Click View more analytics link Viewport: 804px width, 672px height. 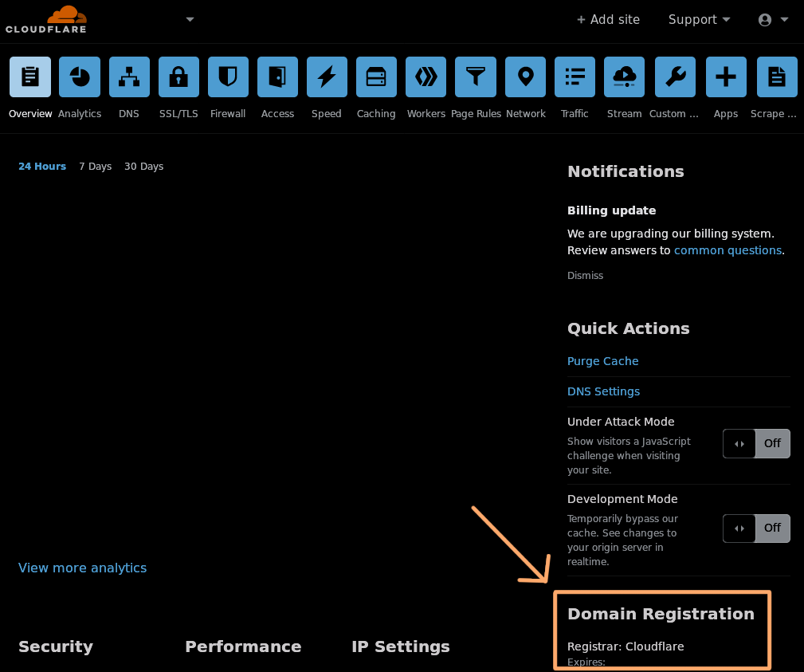click(x=83, y=568)
